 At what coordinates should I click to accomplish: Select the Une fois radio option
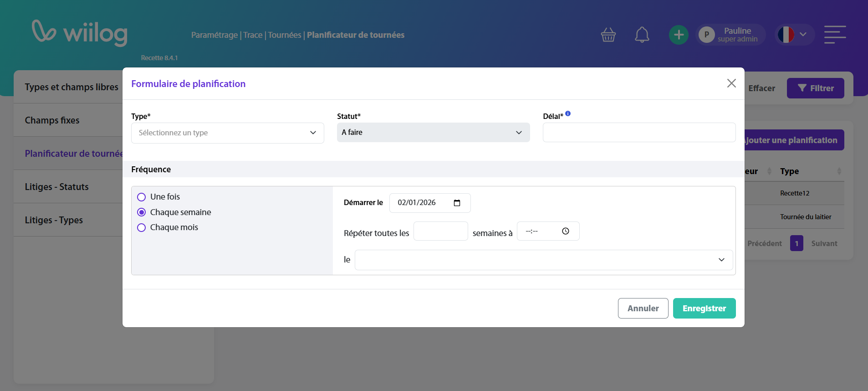(x=142, y=197)
